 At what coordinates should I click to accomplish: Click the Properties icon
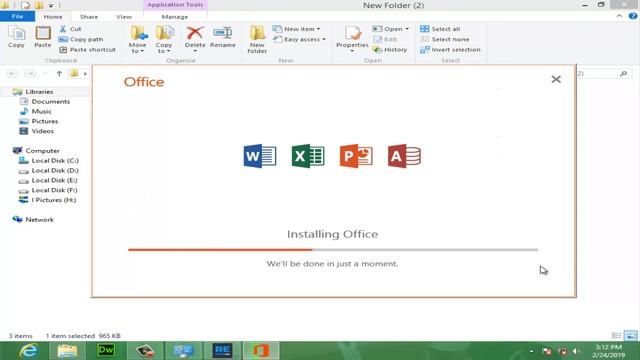[x=352, y=33]
